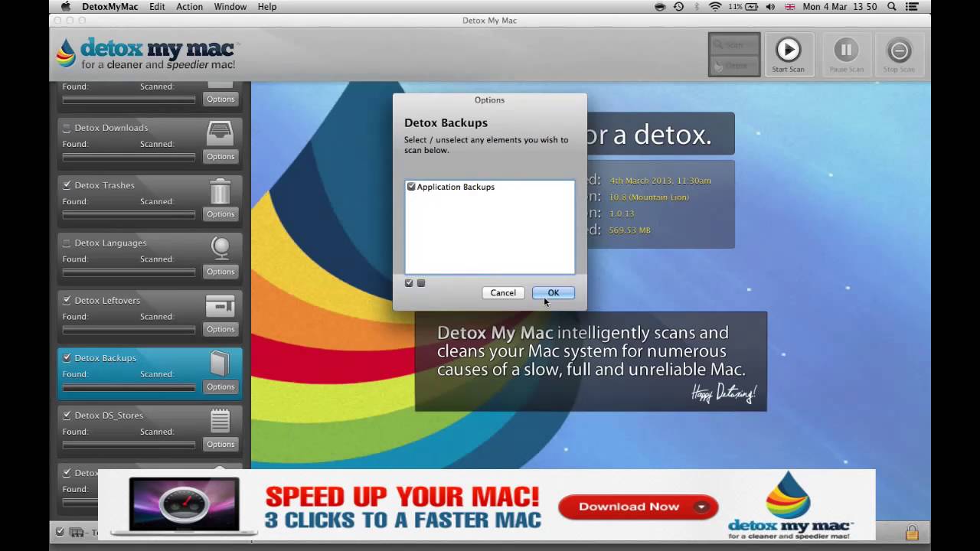Click the select-all checkbox icon in Options dialog
Screen dimensions: 980x551
pos(409,283)
